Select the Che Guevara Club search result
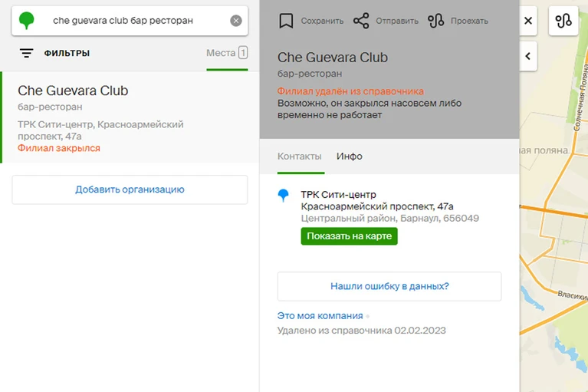This screenshot has height=392, width=588. pyautogui.click(x=130, y=117)
